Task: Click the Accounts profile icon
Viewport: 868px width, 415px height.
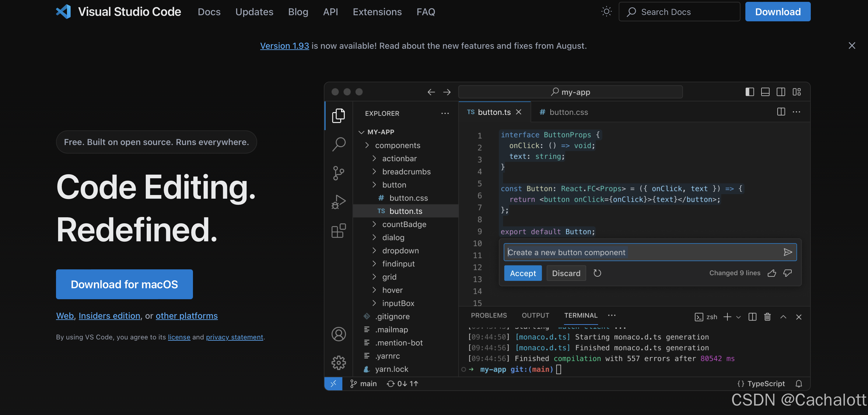Action: (338, 334)
